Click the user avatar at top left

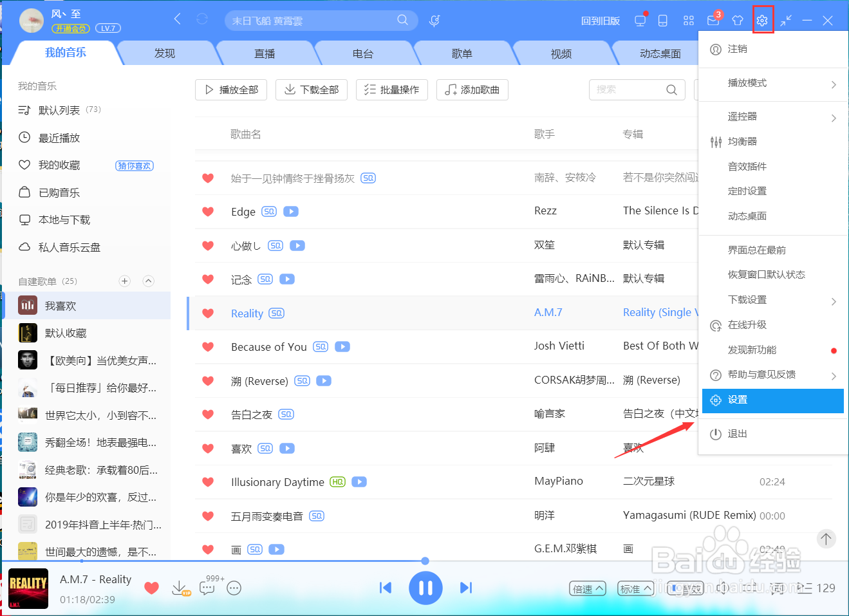[32, 21]
